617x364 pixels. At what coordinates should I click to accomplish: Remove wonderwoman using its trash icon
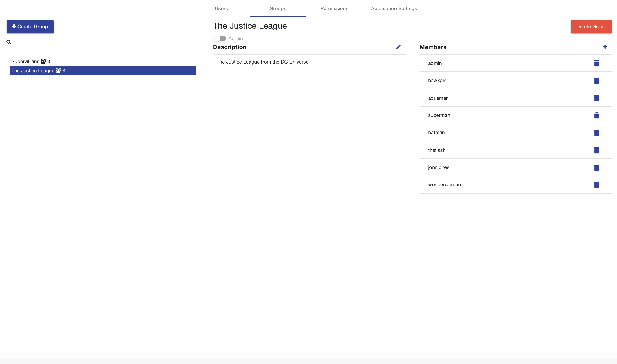597,185
